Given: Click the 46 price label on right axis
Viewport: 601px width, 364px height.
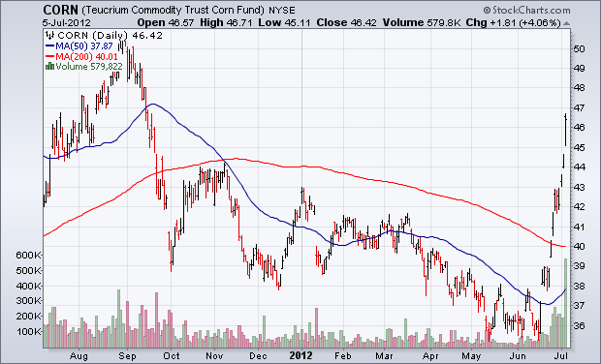Looking at the screenshot, I should click(x=579, y=128).
